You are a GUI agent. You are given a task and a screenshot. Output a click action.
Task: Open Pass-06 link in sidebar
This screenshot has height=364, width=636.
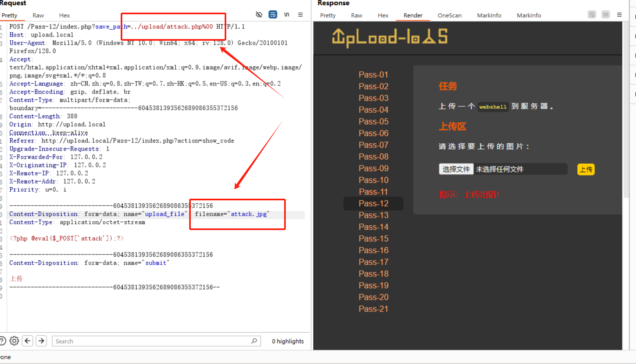coord(373,133)
